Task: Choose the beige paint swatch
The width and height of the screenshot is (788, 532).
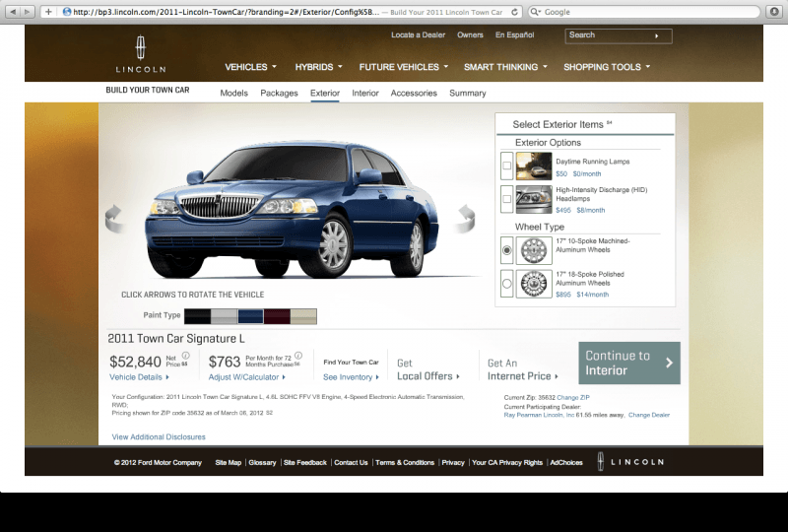Action: click(x=303, y=316)
